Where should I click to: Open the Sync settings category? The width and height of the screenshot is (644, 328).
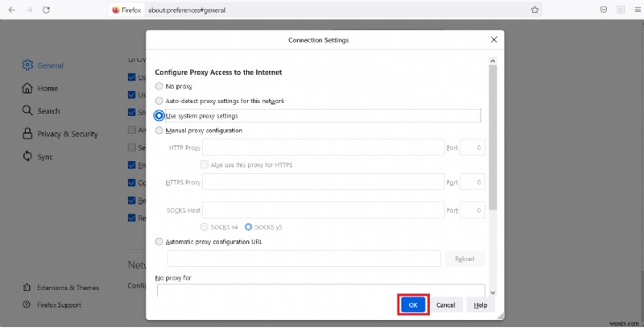point(37,156)
